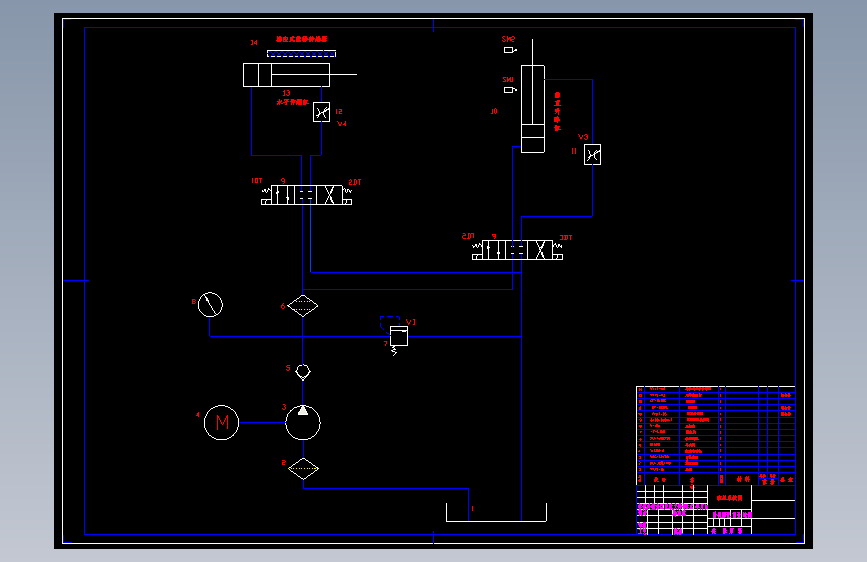
Task: Select the oil tank symbol numbered 1
Action: (497, 512)
